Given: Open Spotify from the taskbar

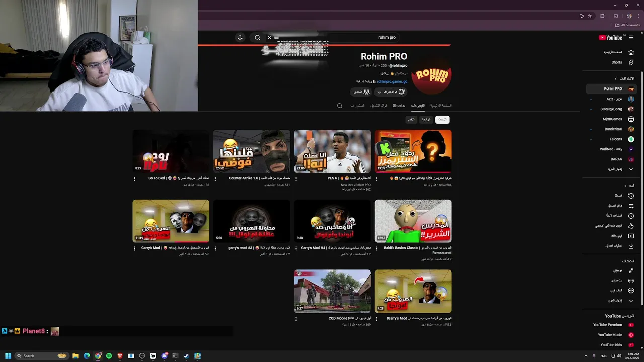Looking at the screenshot, I should click(109, 356).
